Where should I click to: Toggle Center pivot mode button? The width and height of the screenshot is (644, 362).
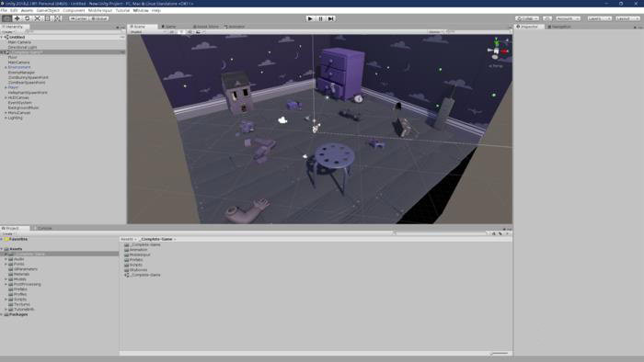[x=79, y=18]
